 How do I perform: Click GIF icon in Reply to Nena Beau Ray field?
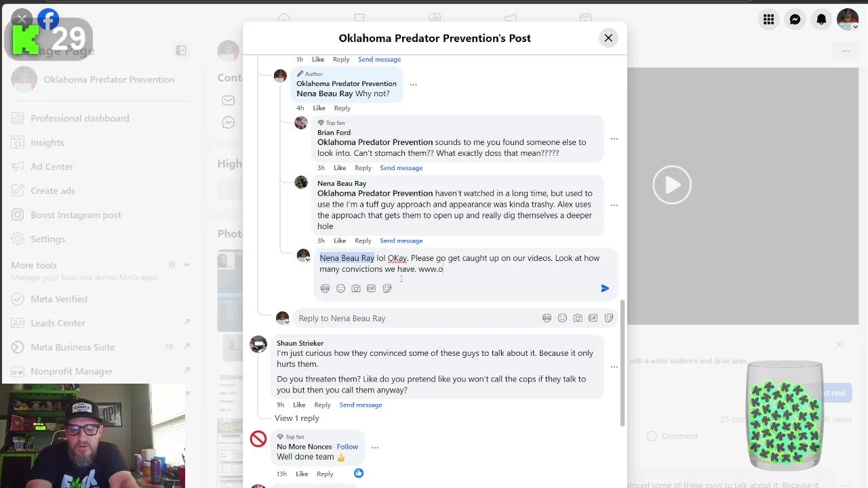[593, 318]
